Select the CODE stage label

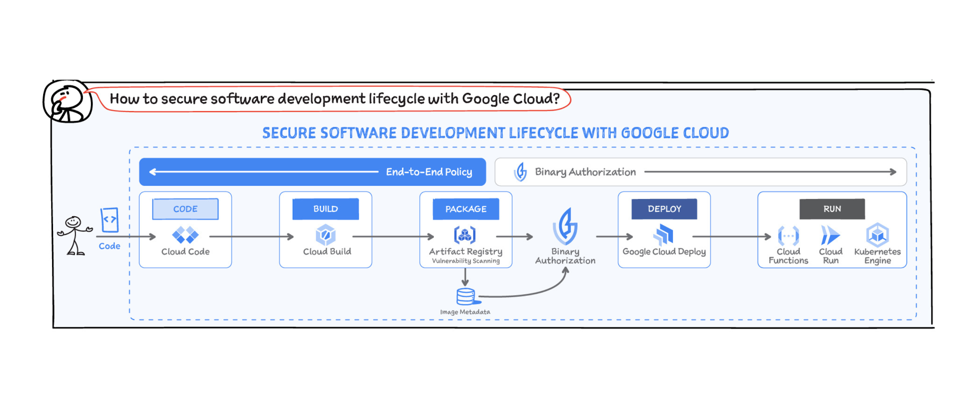(185, 209)
